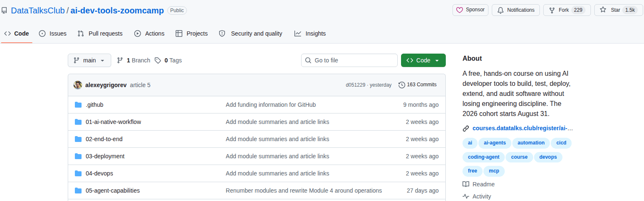This screenshot has width=644, height=201.
Task: Expand the green Code dropdown button
Action: tap(423, 60)
